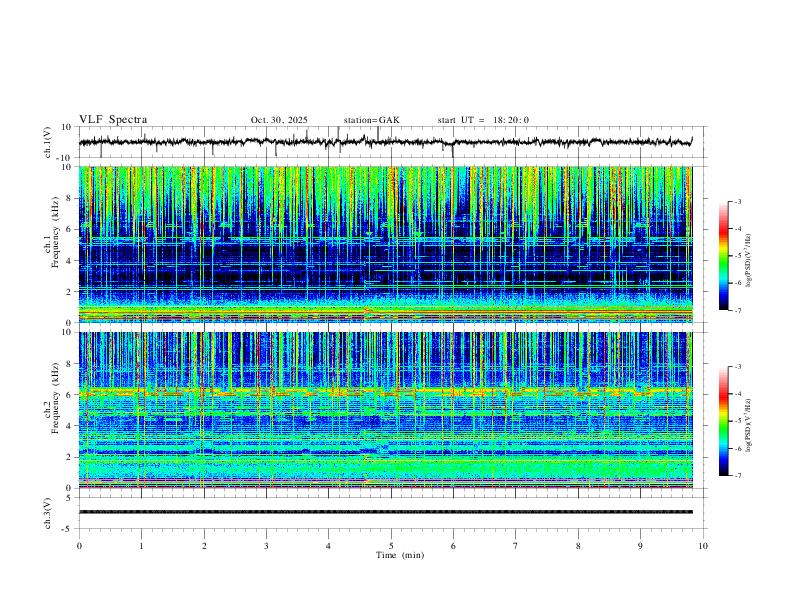
Task: Click time-axis tick label "2"
Action: [204, 546]
